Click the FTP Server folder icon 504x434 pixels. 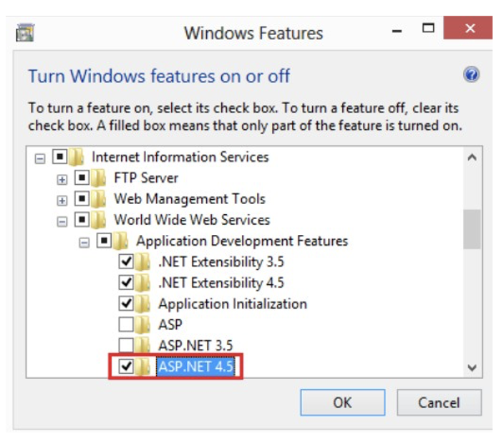(x=98, y=178)
